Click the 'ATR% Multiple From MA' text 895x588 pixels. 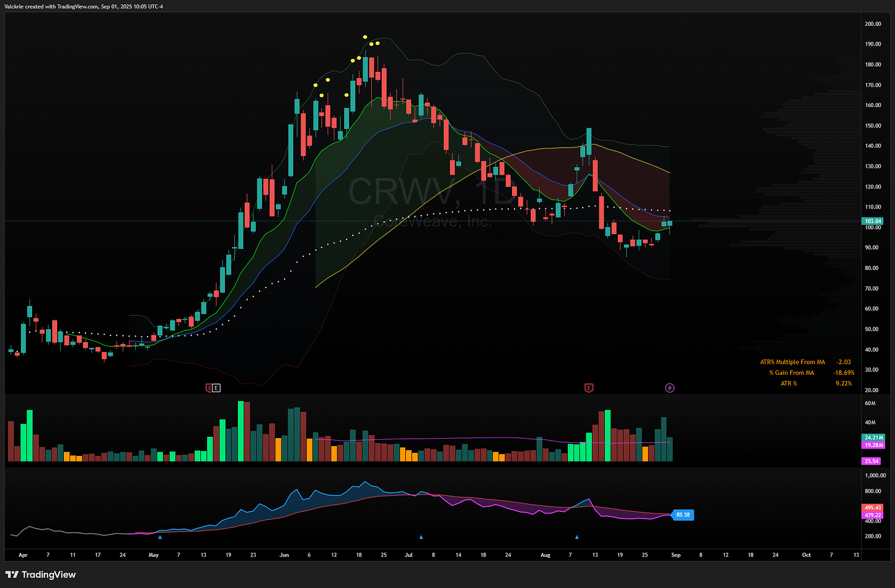coord(792,362)
